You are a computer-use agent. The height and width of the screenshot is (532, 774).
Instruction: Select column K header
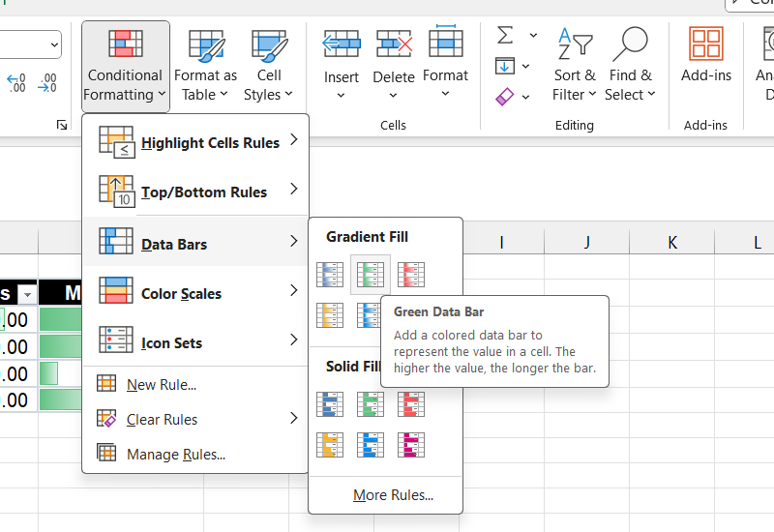[672, 242]
